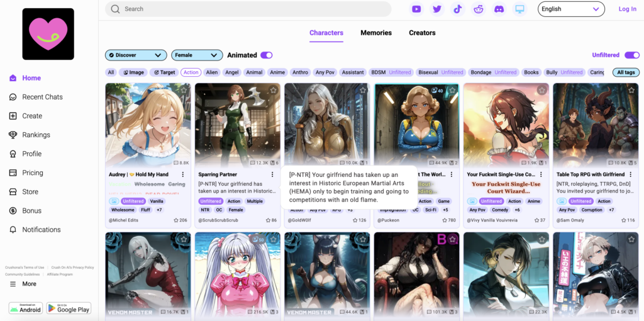This screenshot has height=321, width=644.
Task: Click the search magnifier icon
Action: [x=116, y=9]
